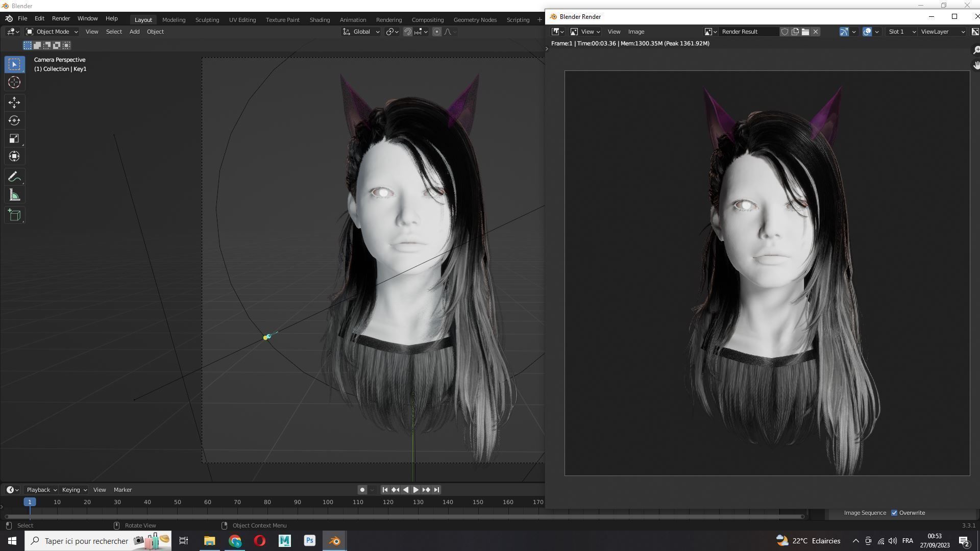This screenshot has height=551, width=980.
Task: Choose the Rotate tool in toolbar
Action: 14,120
